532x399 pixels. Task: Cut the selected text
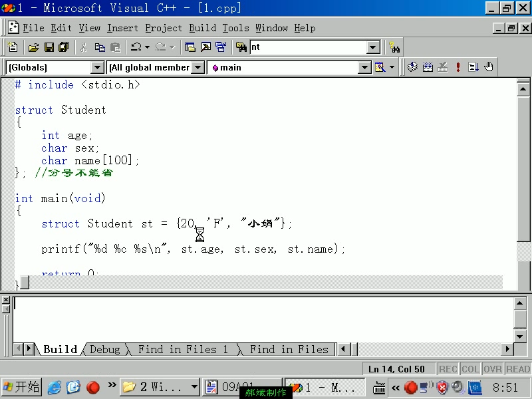(84, 47)
